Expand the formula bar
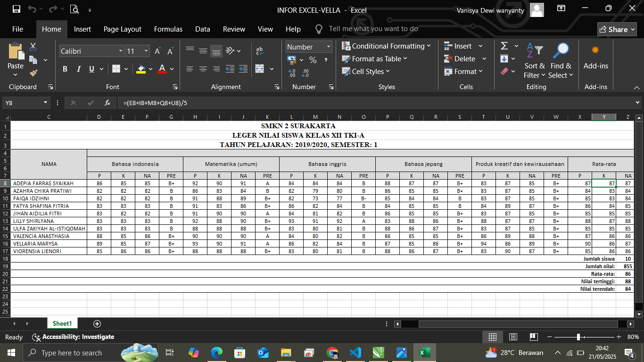The height and width of the screenshot is (362, 644). [x=638, y=102]
